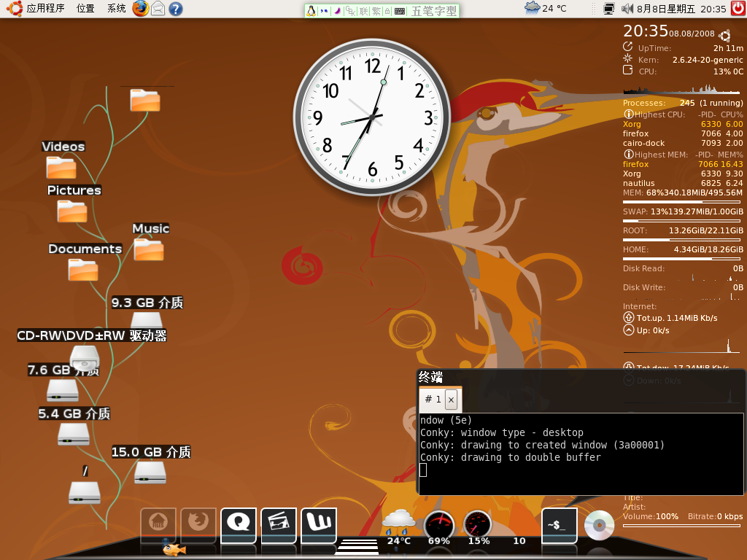This screenshot has width=747, height=560.
Task: Toggle the 联 association mode on the input bar
Action: (x=364, y=12)
